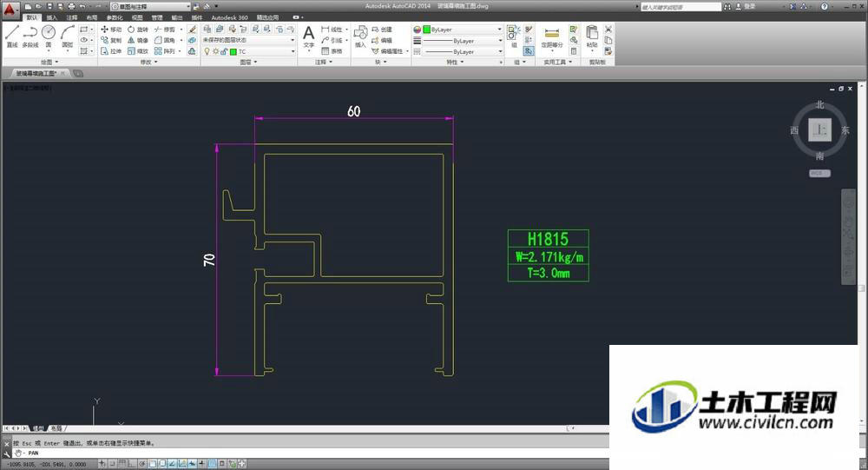Click the Copy (复制) modify tool
This screenshot has width=868, height=470.
111,40
